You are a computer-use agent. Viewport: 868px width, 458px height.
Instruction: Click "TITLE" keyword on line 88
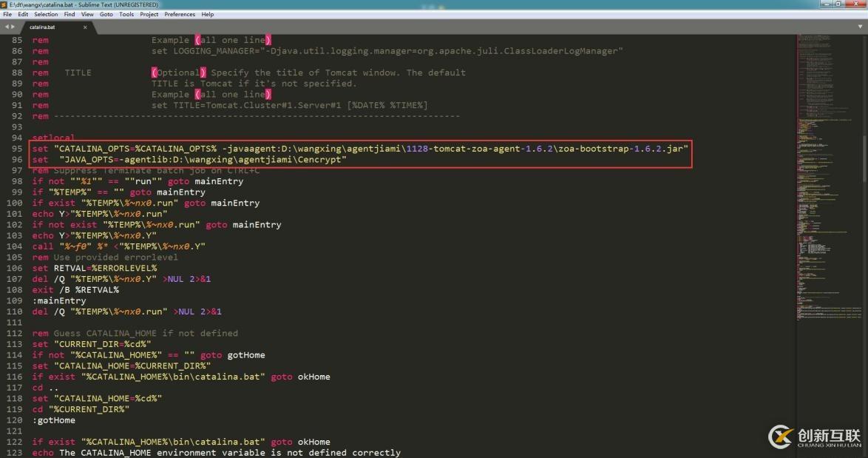[x=78, y=73]
